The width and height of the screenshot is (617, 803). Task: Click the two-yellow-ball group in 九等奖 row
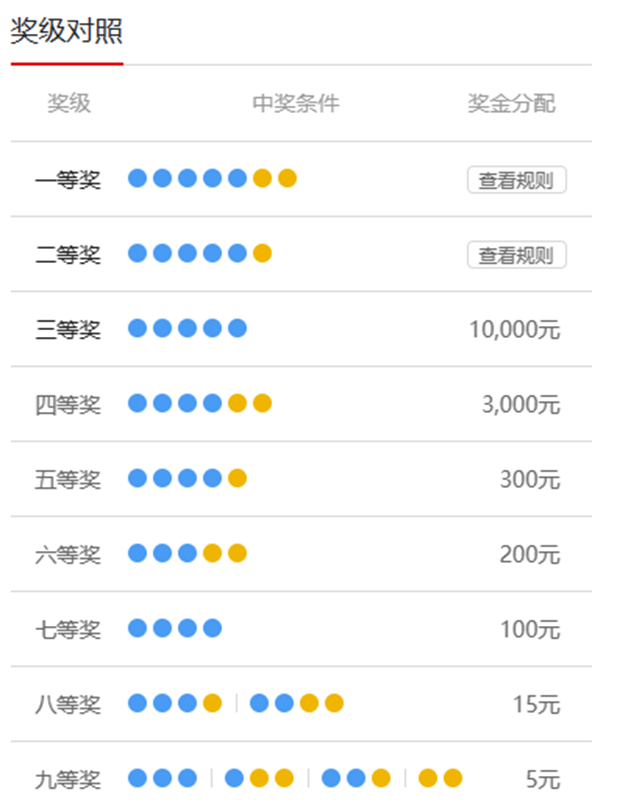440,778
